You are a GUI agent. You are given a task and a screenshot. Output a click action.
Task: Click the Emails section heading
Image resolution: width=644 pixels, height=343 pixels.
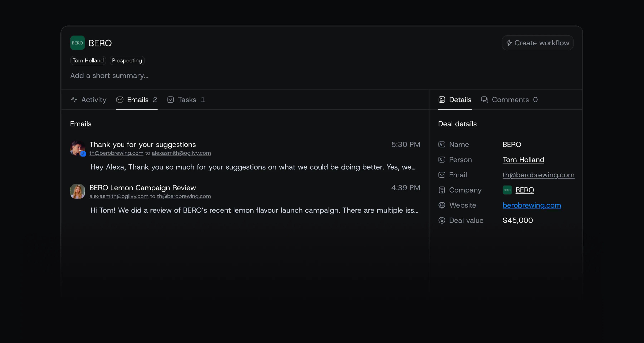[x=81, y=124]
